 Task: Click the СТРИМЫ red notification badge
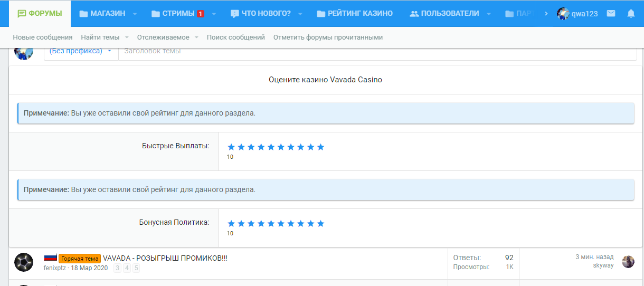click(x=201, y=14)
